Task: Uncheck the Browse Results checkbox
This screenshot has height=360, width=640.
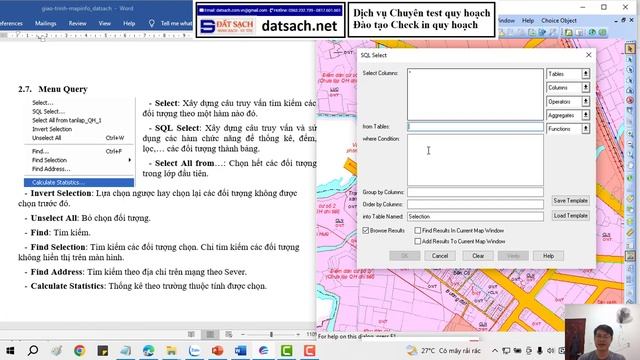Action: 366,231
